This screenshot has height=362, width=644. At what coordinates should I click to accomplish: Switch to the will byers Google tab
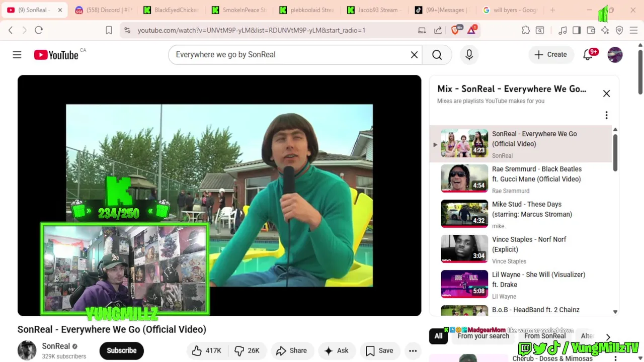[x=511, y=10]
